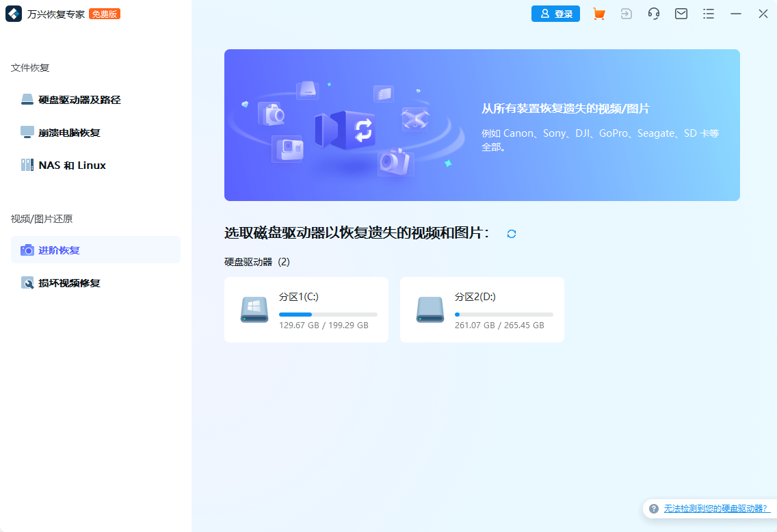Click the 129.67 GB / 199.29 GB text

[324, 325]
